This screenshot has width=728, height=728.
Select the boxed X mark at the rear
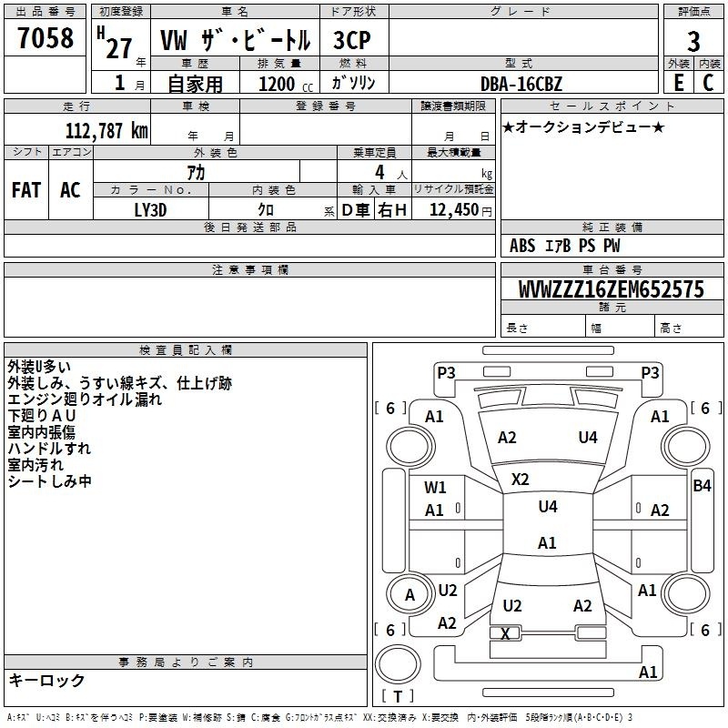(x=505, y=633)
